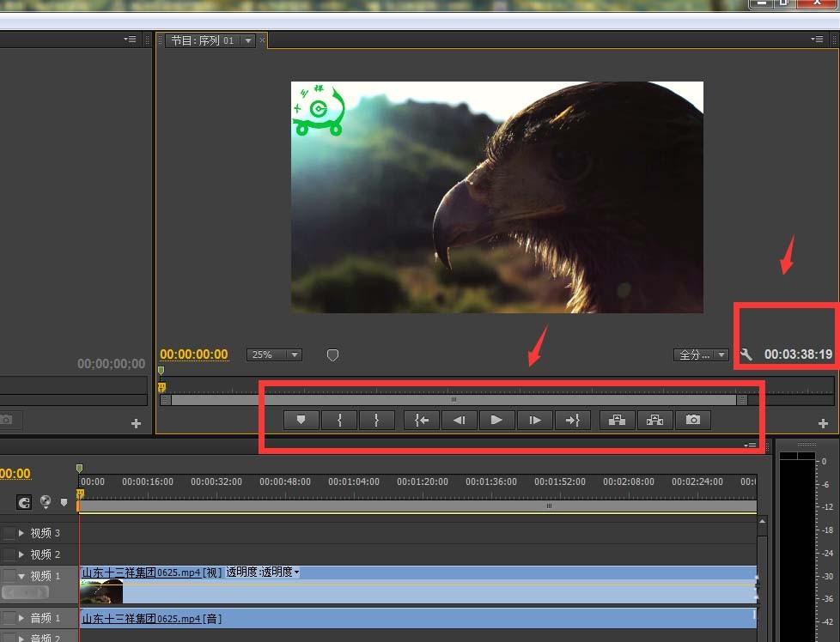840x642 pixels.
Task: Click the Mark In button
Action: pos(339,420)
